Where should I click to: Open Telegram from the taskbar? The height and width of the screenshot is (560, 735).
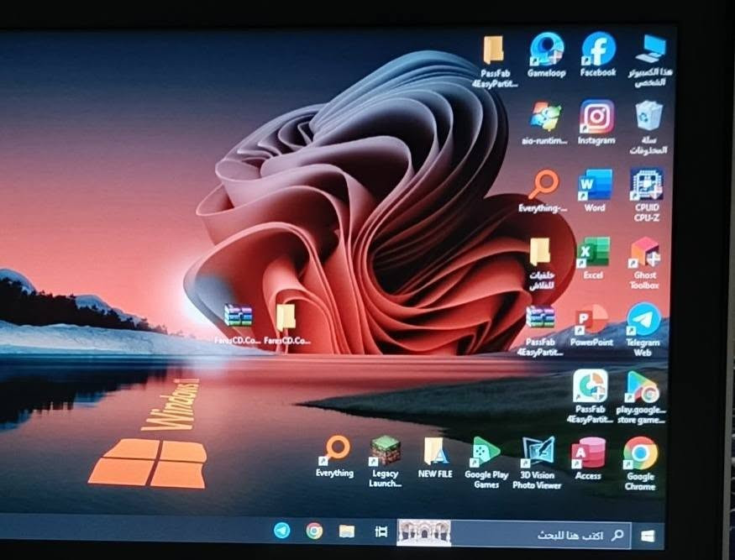281,531
